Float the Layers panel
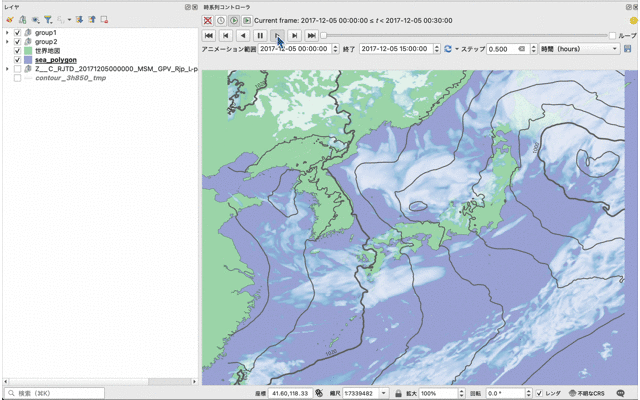This screenshot has height=400, width=640. [187, 7]
